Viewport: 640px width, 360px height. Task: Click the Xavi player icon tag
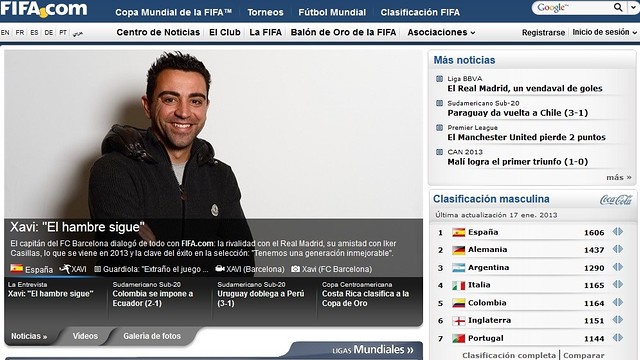pyautogui.click(x=64, y=269)
